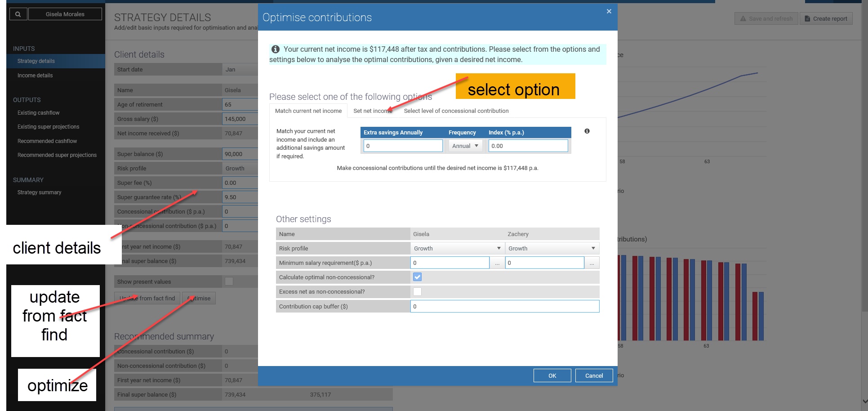Open ellipsis button beside Gisela's minimum salary

[x=497, y=263]
